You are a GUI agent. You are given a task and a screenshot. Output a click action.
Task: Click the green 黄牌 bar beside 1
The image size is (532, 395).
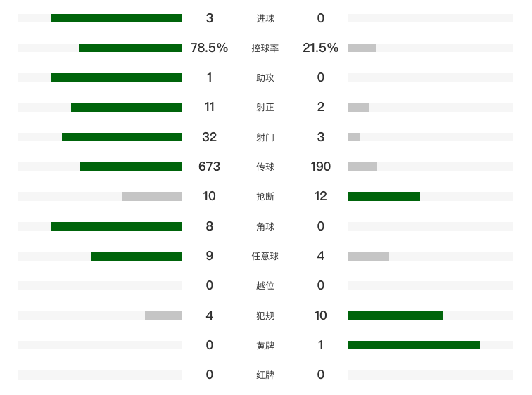414,345
